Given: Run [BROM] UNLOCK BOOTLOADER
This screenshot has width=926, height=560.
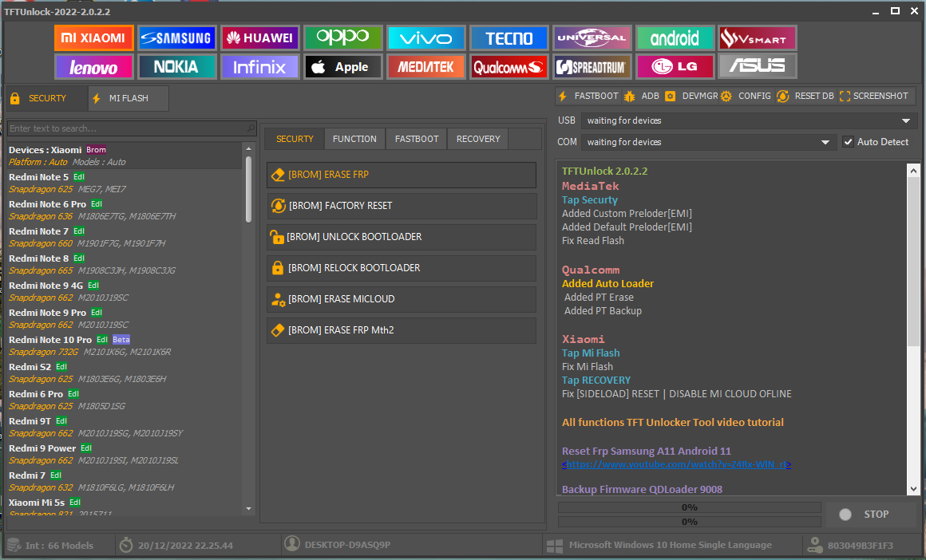Looking at the screenshot, I should (402, 237).
